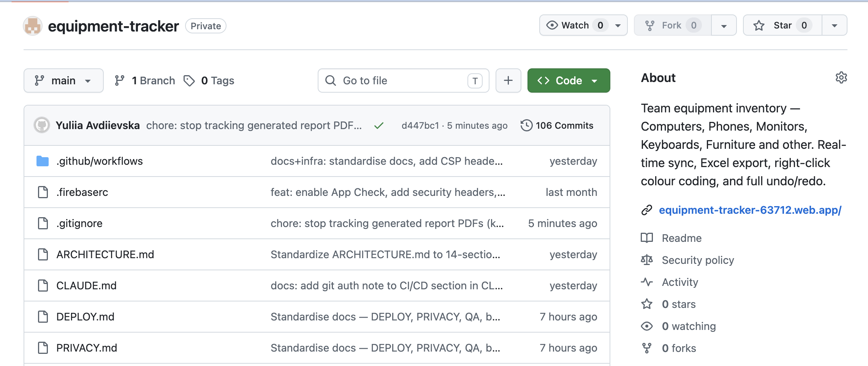This screenshot has width=868, height=366.
Task: Expand the Fork options dropdown arrow
Action: point(724,25)
